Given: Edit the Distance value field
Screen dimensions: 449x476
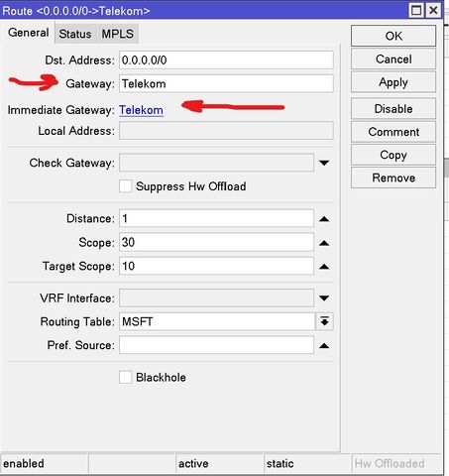Looking at the screenshot, I should [216, 218].
